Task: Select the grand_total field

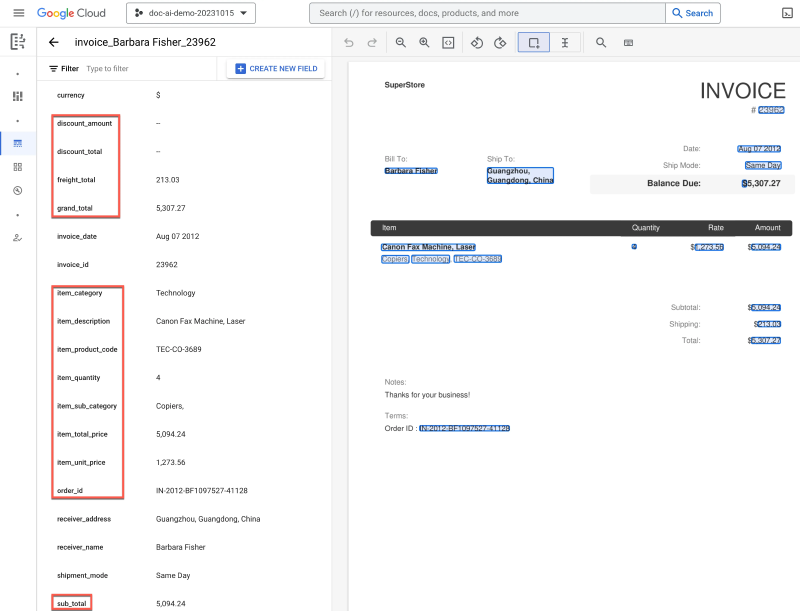Action: [x=74, y=208]
